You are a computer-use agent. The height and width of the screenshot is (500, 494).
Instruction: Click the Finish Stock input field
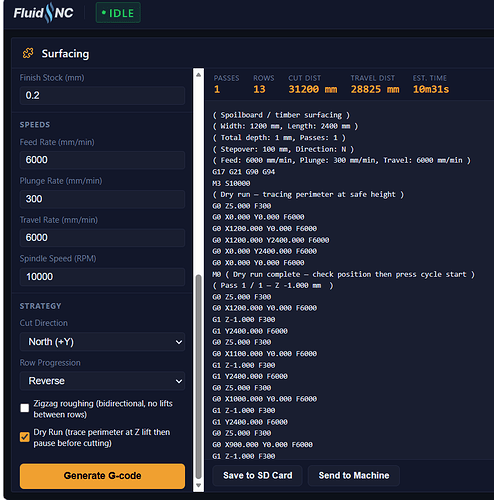point(102,95)
